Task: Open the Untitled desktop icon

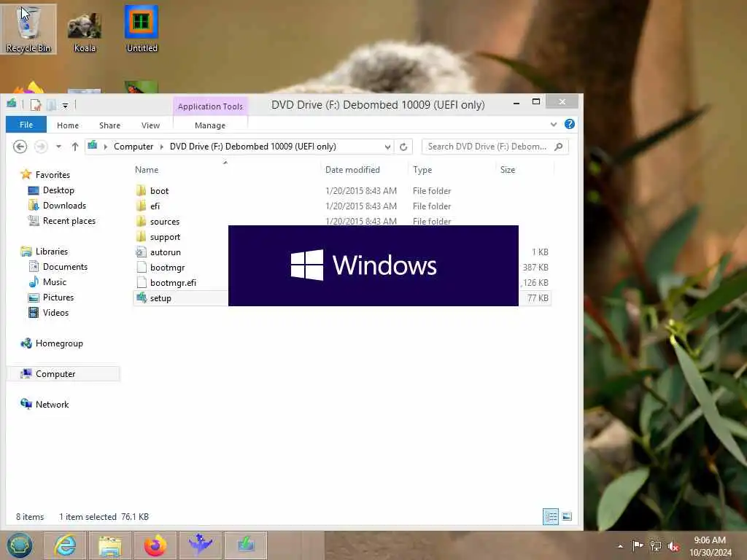Action: pyautogui.click(x=142, y=29)
